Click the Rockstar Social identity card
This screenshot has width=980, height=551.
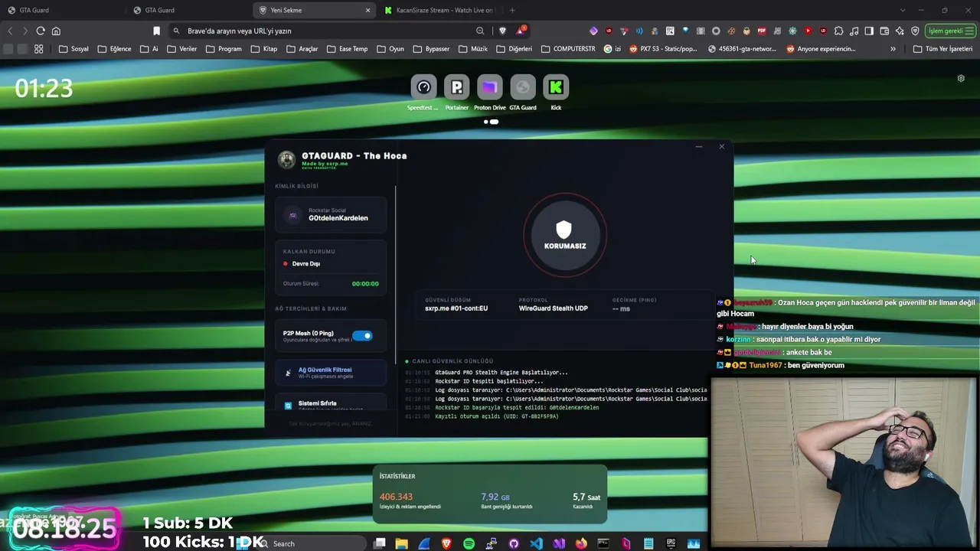pyautogui.click(x=331, y=215)
